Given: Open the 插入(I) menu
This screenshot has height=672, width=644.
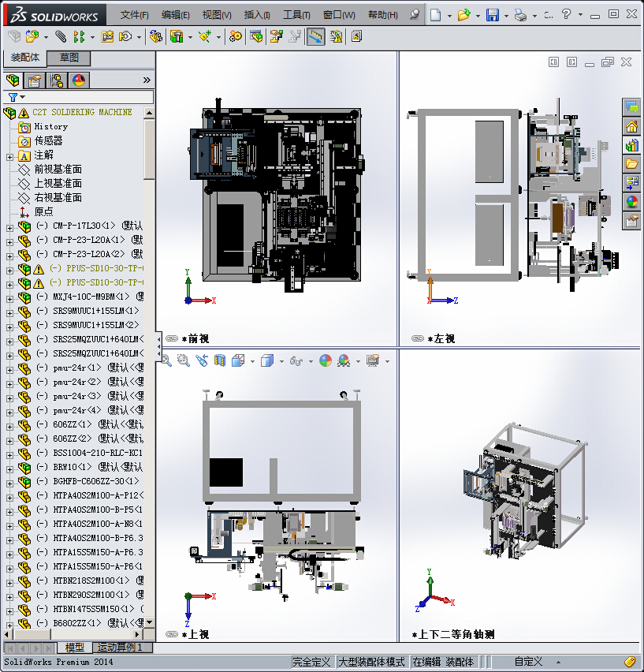Looking at the screenshot, I should point(257,15).
